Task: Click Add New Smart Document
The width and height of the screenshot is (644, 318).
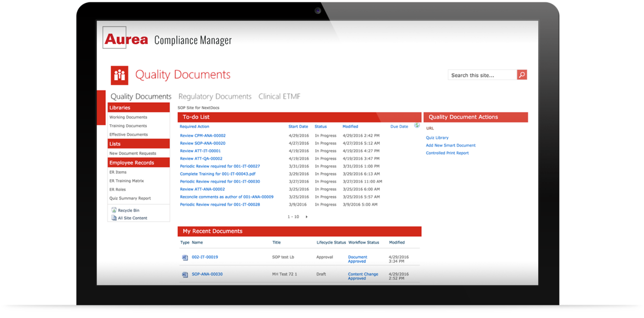Action: (451, 145)
